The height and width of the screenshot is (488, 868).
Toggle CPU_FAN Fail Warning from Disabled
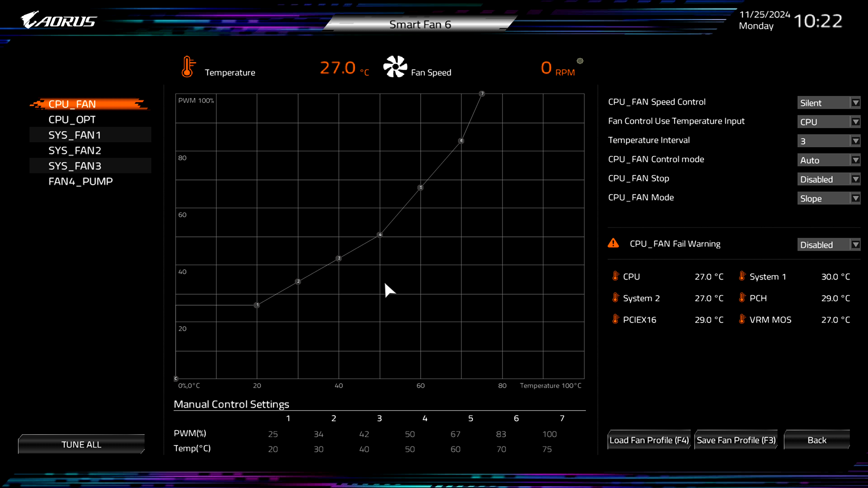[829, 245]
